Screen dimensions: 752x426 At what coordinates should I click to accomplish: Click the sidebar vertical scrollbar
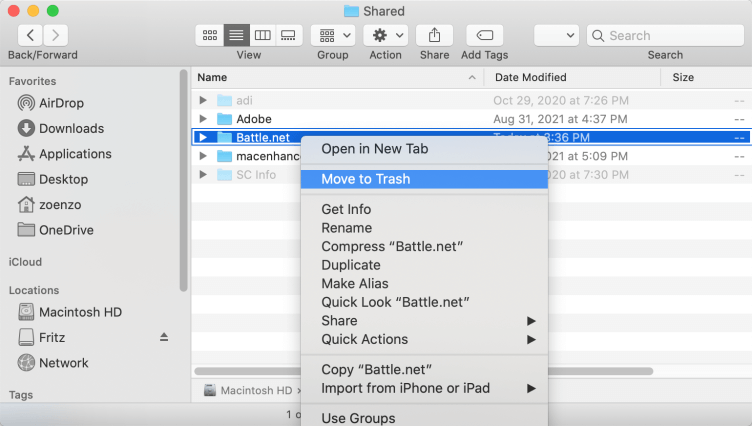coord(183,181)
